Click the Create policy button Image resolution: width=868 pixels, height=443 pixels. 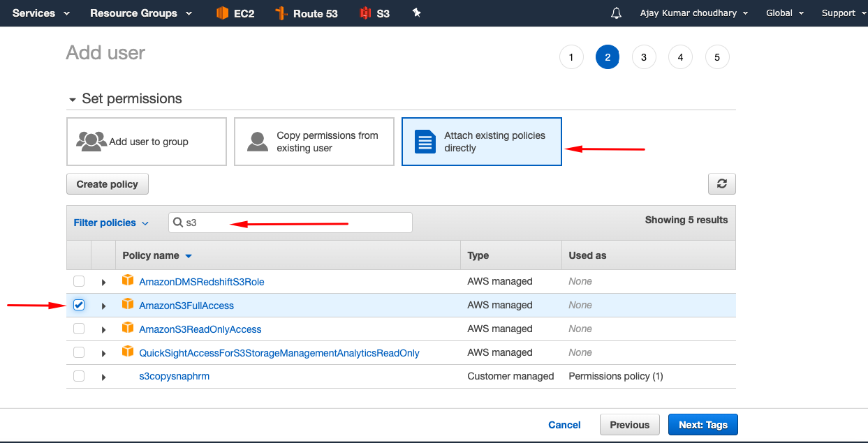coord(108,184)
